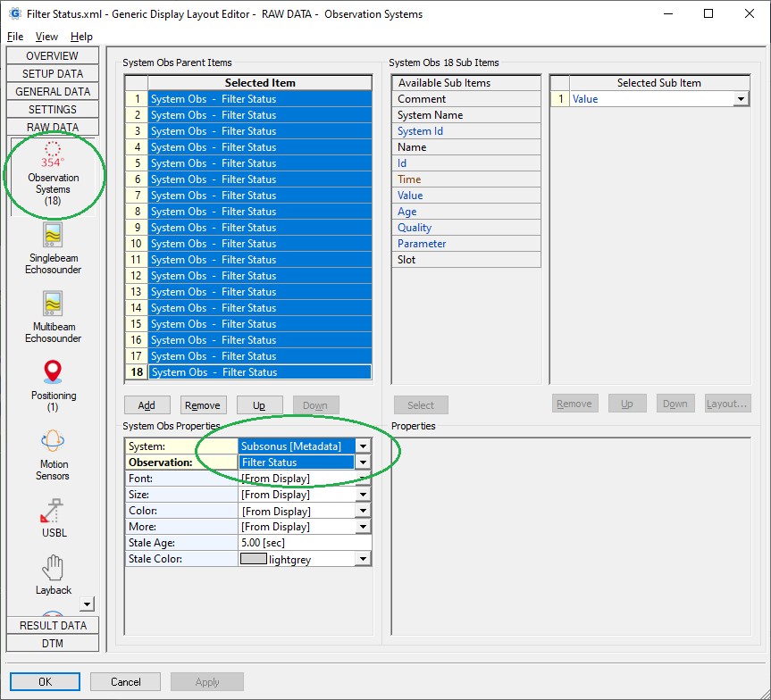
Task: Open the Layback hand icon
Action: tap(53, 567)
